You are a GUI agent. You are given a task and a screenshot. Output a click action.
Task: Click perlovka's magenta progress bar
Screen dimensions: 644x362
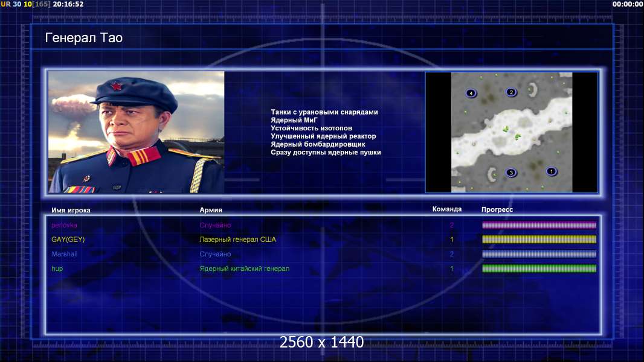click(539, 225)
